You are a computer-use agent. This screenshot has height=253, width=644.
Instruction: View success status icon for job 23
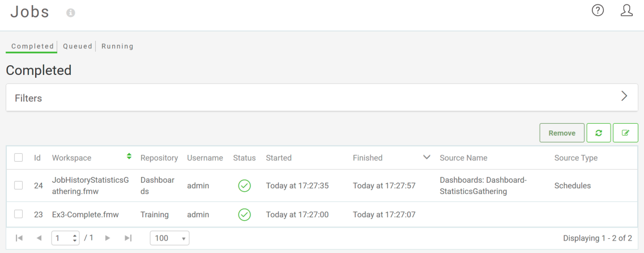[x=244, y=215]
